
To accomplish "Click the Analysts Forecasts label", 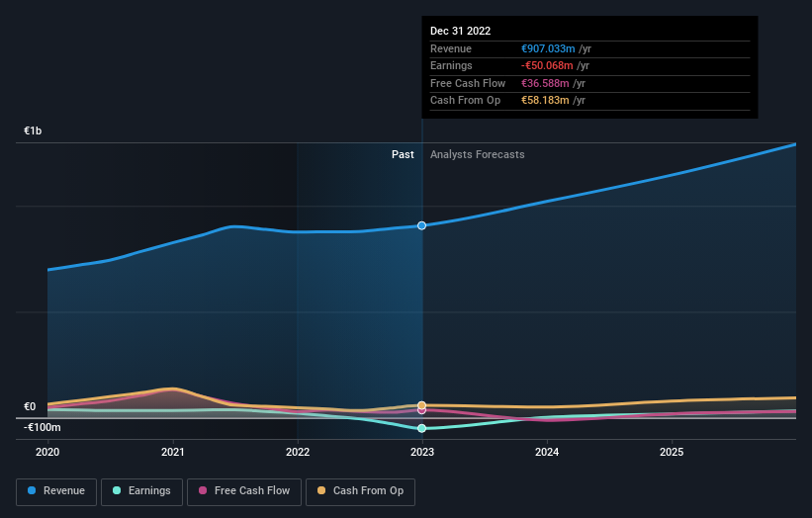I will point(478,155).
